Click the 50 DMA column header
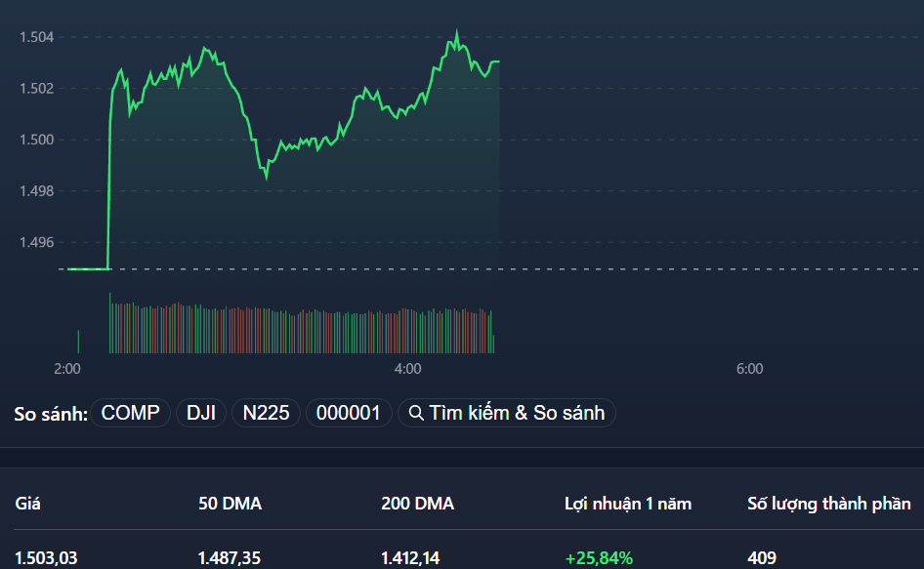 (230, 504)
